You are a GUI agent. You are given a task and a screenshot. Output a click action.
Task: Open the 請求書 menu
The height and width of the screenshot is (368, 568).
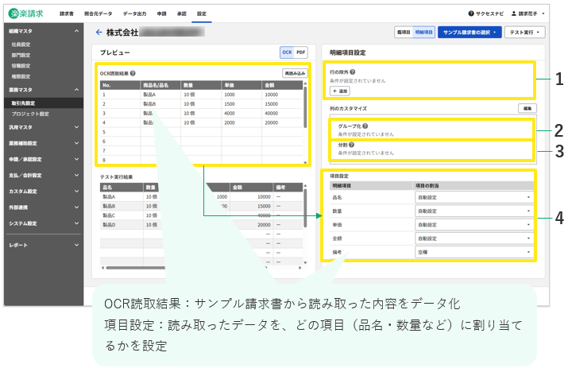(x=66, y=14)
